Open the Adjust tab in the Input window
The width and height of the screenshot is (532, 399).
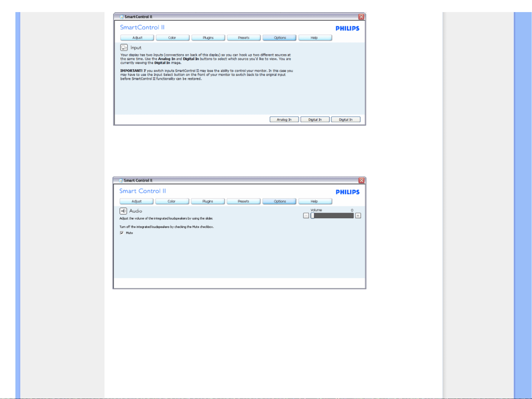[x=137, y=38]
